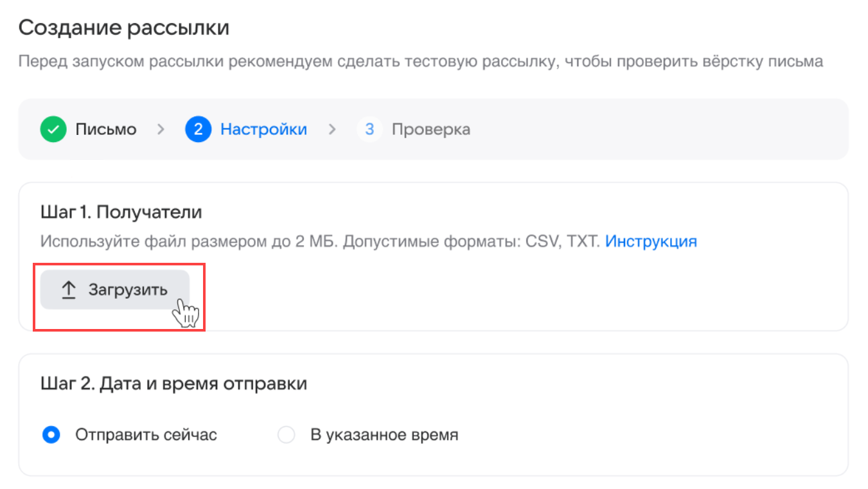Screen dimensions: 868x489
Task: Choose the В указанное время radio button
Action: coord(286,435)
